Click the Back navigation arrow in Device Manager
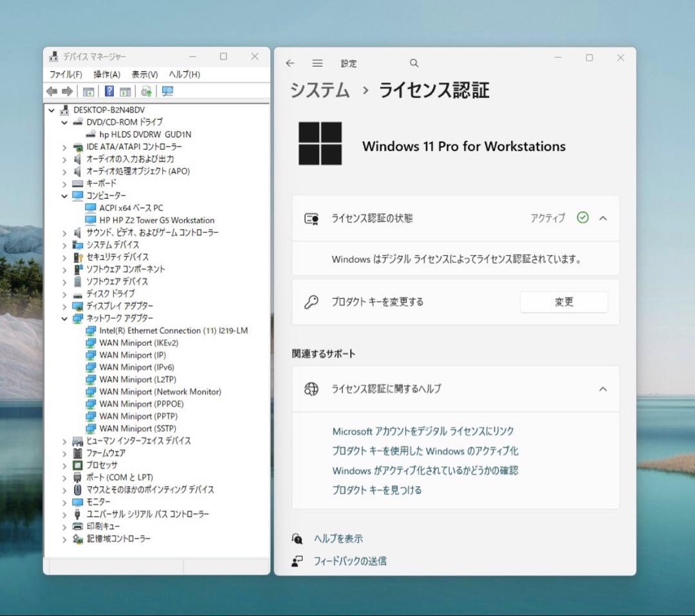Image resolution: width=695 pixels, height=616 pixels. tap(52, 91)
